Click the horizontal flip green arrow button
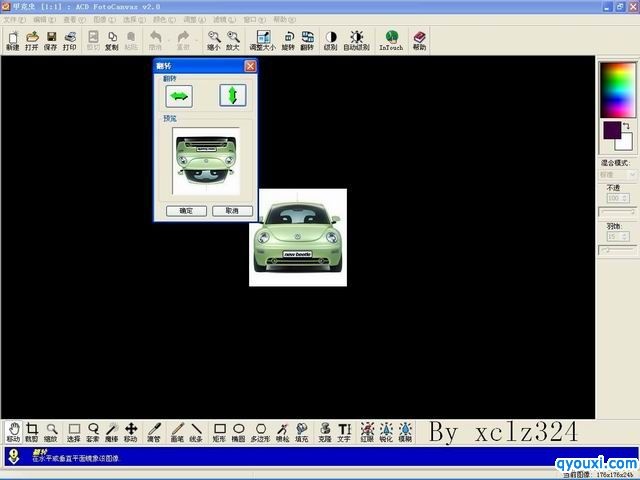Image resolution: width=640 pixels, height=480 pixels. 179,96
